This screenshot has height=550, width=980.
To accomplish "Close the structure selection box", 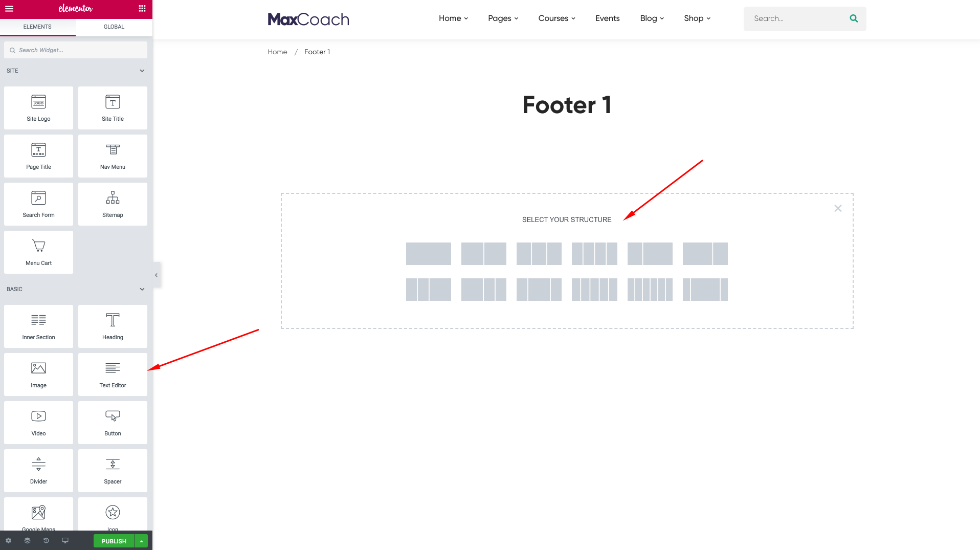I will pos(838,208).
